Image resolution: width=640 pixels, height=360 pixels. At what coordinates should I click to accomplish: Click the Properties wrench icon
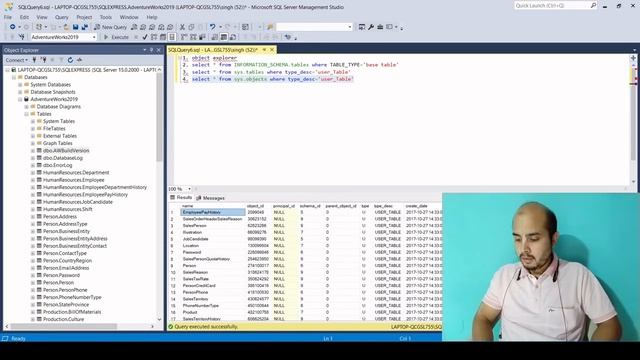(x=371, y=27)
